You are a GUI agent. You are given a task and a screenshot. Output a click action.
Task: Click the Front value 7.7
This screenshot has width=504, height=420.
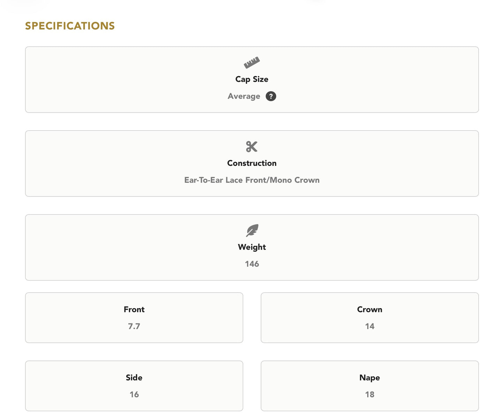point(134,326)
